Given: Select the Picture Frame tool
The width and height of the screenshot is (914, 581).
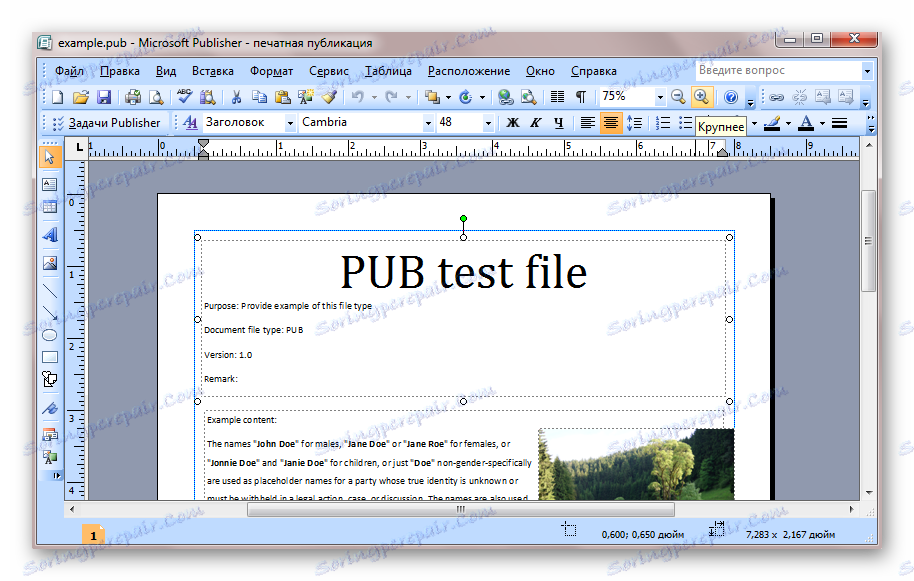Looking at the screenshot, I should pos(50,263).
